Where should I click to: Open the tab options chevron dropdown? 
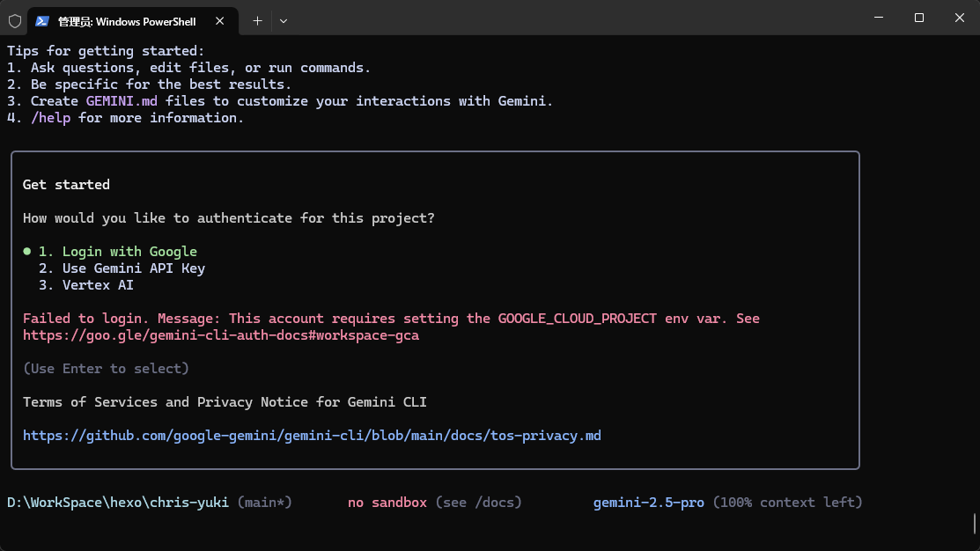click(x=284, y=20)
